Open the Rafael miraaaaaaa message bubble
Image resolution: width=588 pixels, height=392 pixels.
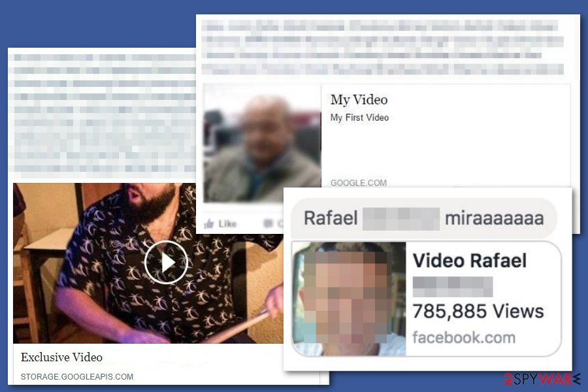tap(424, 218)
